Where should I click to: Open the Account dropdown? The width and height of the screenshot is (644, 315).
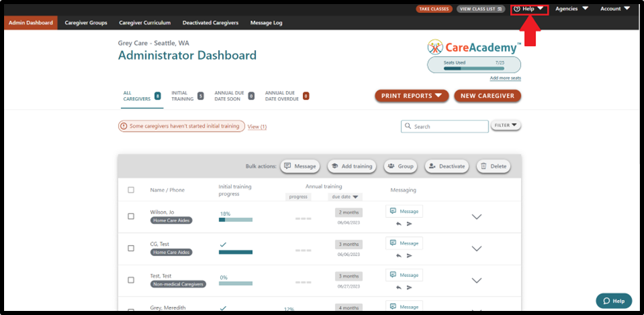(615, 9)
